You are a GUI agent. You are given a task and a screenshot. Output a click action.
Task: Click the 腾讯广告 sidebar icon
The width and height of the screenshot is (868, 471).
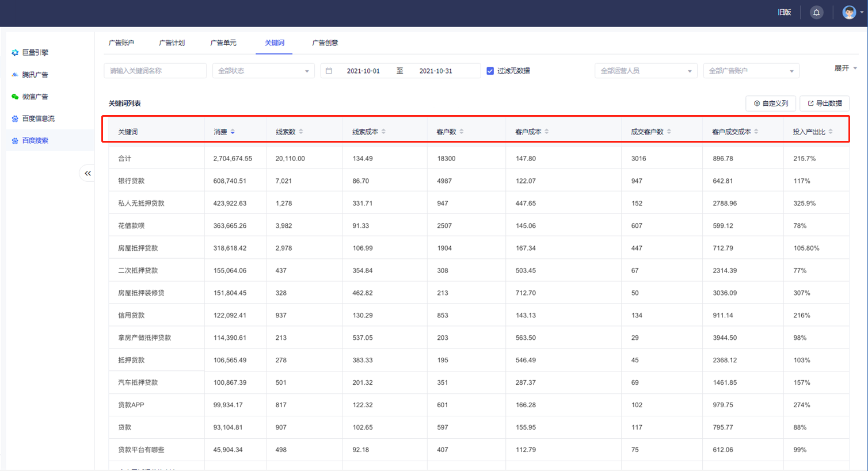click(15, 75)
